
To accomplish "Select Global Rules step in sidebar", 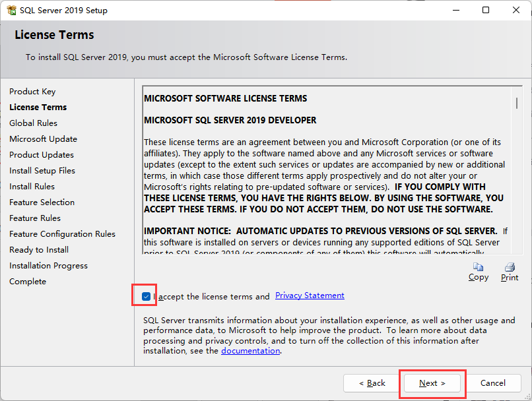I will 33,123.
